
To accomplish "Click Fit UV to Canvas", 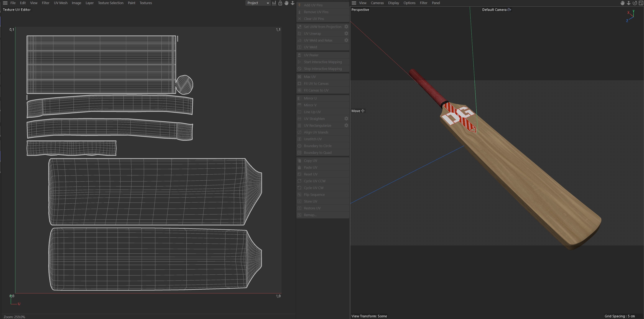I will [316, 84].
